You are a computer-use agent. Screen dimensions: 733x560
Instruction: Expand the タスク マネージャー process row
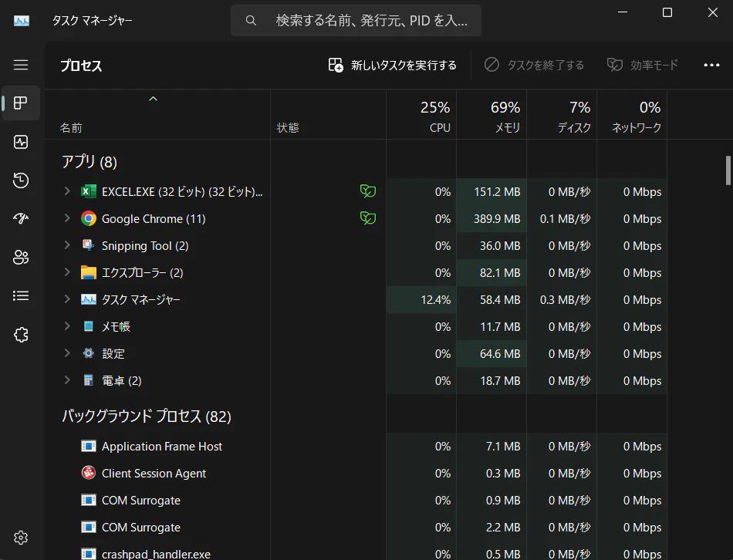67,299
